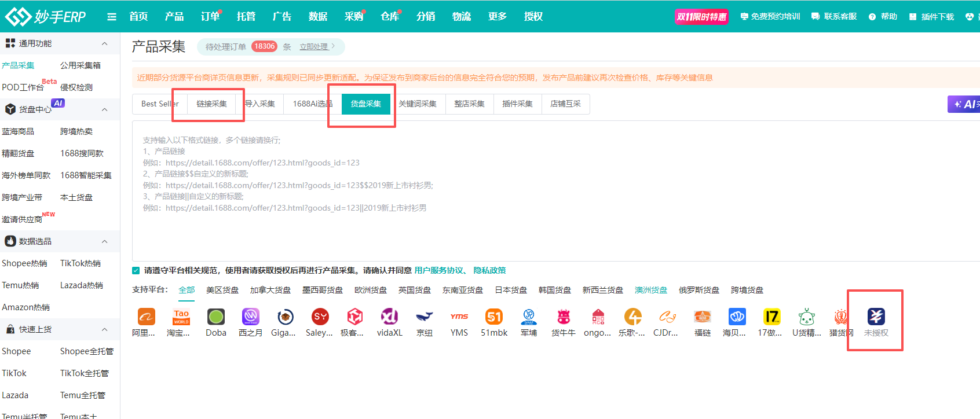Filter platforms by 美区货盘
Image resolution: width=980 pixels, height=419 pixels.
222,290
